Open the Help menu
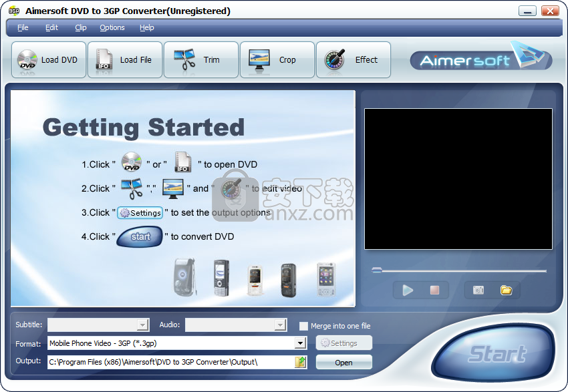568x392 pixels. click(147, 27)
